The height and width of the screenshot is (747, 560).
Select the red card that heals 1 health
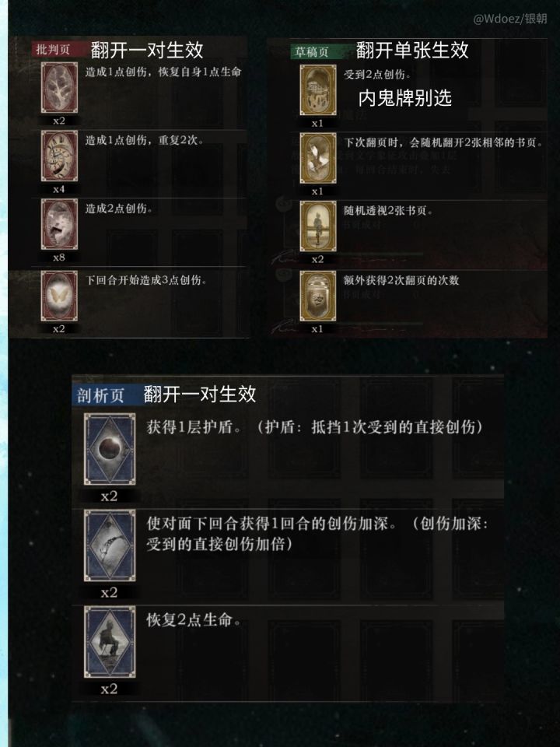59,88
